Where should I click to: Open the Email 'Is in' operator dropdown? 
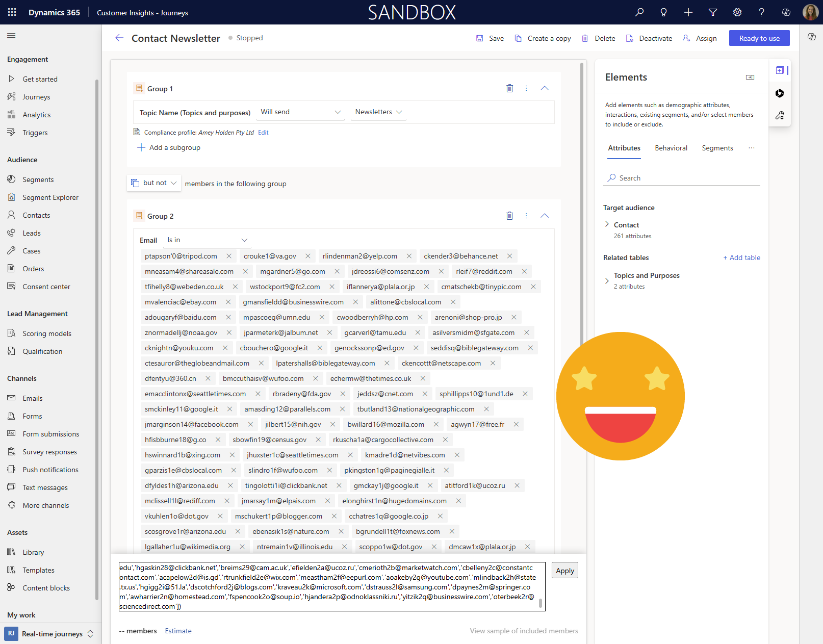(207, 240)
